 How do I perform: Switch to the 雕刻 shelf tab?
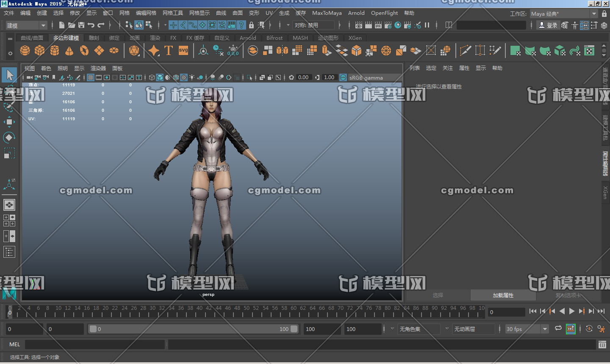pos(94,38)
